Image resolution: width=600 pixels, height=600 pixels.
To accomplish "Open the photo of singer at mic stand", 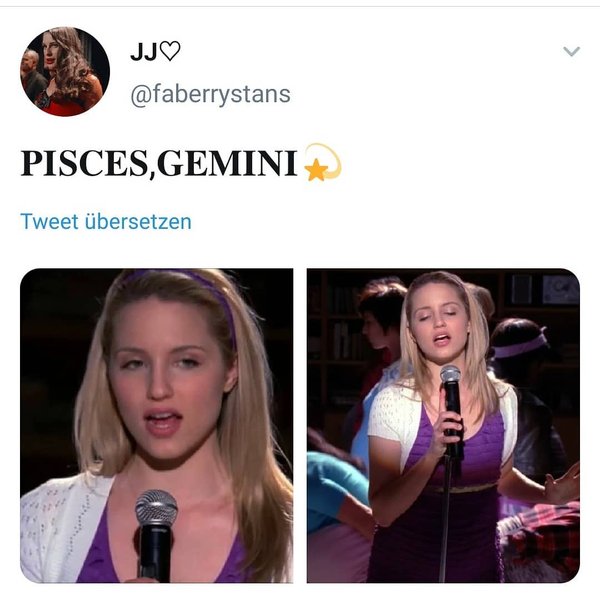I will [443, 426].
